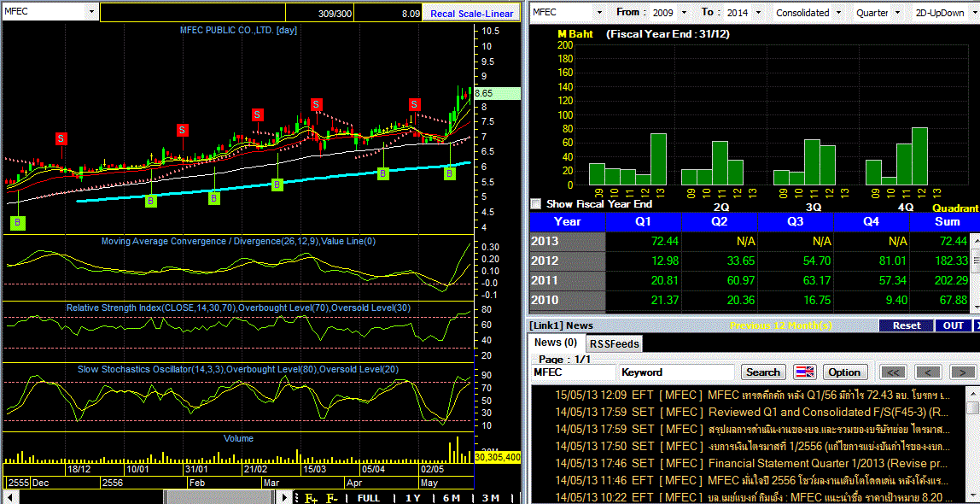The height and width of the screenshot is (504, 980).
Task: Switch to the News (0) tab
Action: click(556, 342)
